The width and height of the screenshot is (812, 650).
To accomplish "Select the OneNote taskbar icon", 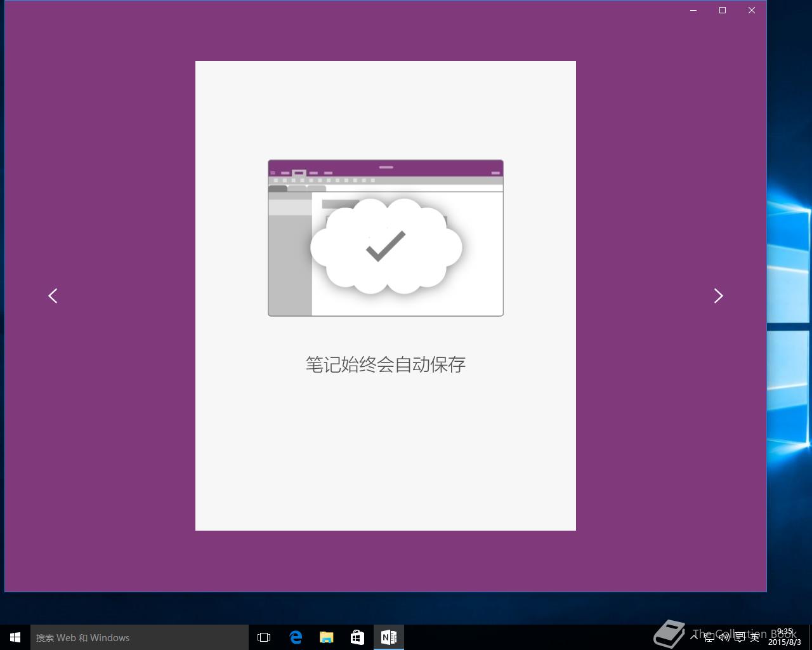I will click(389, 637).
